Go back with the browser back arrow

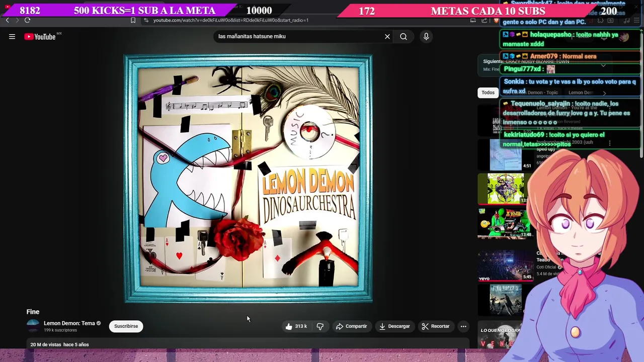8,20
